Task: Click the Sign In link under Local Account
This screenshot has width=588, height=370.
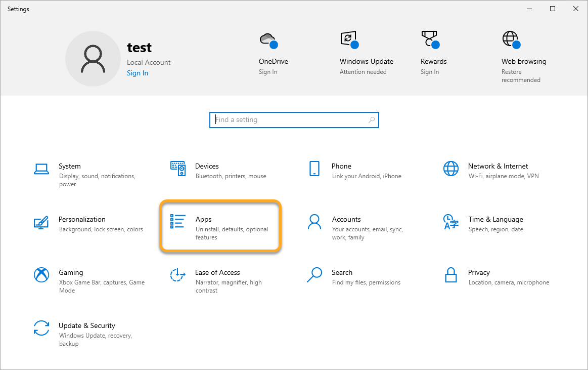Action: click(138, 73)
